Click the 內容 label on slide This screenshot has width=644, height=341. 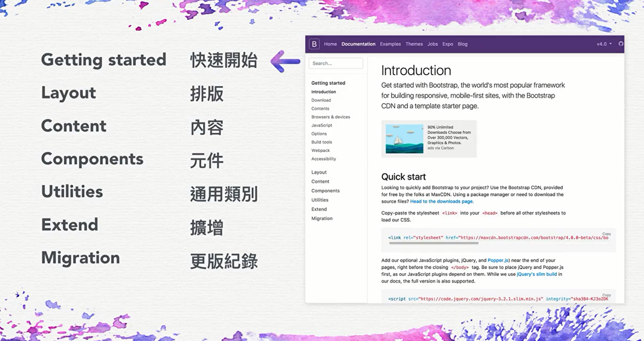pyautogui.click(x=207, y=127)
